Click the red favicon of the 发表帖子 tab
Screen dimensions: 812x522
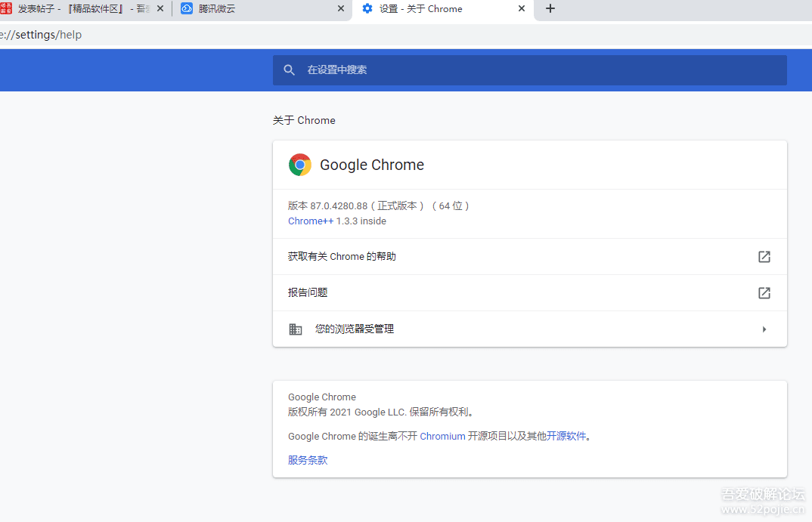6,9
